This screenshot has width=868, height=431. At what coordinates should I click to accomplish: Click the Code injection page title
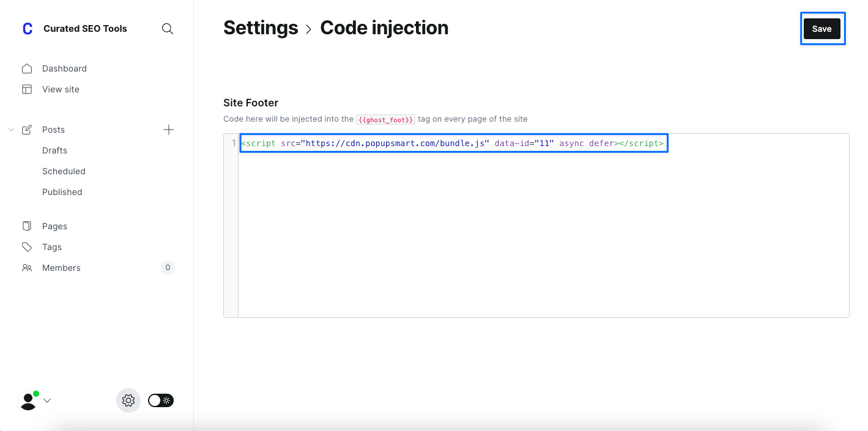click(384, 28)
